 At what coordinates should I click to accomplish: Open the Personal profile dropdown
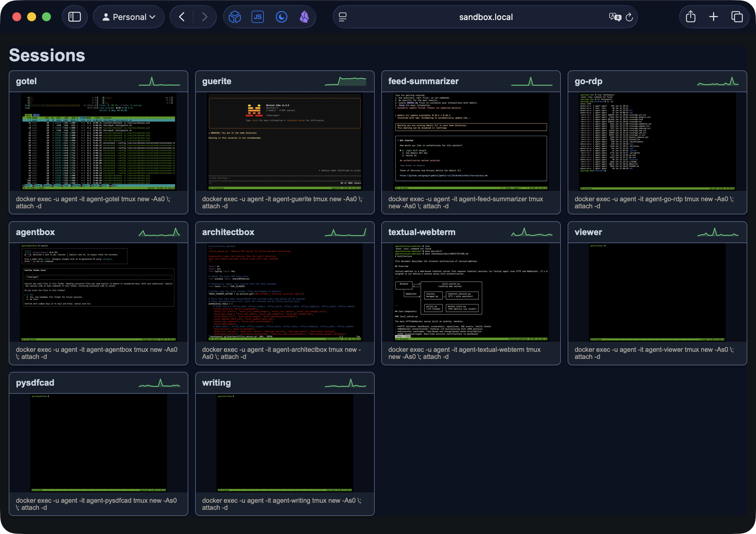[128, 17]
